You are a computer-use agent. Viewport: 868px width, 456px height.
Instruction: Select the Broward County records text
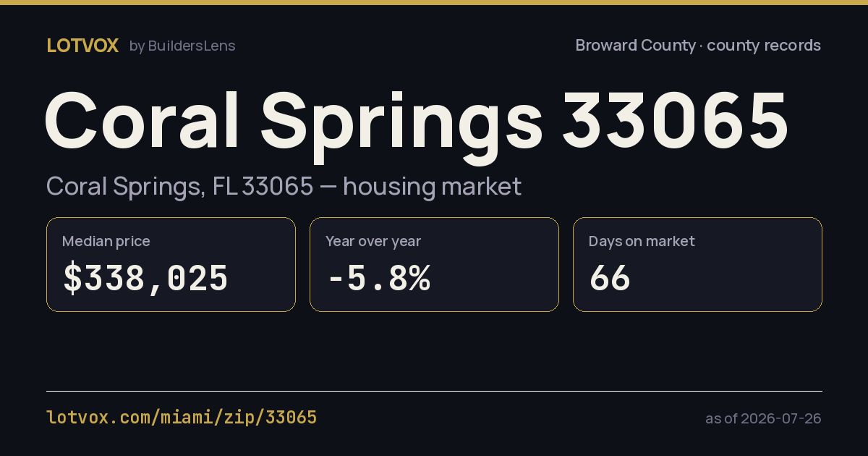point(698,46)
